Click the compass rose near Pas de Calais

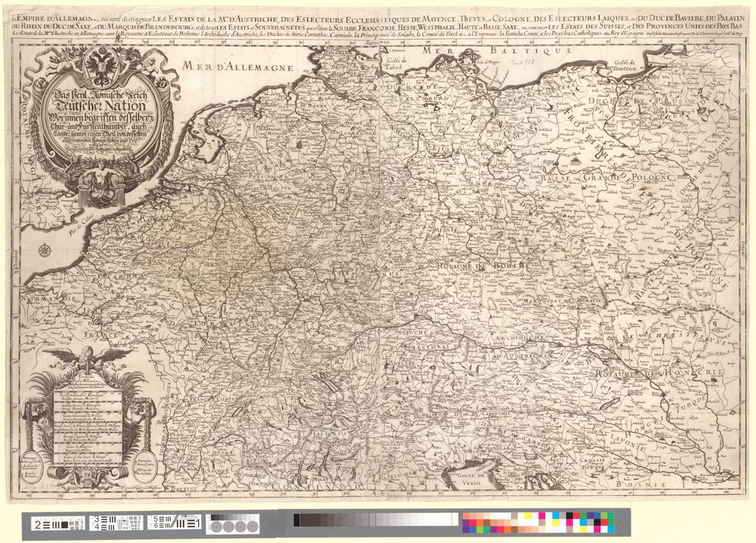click(x=45, y=250)
